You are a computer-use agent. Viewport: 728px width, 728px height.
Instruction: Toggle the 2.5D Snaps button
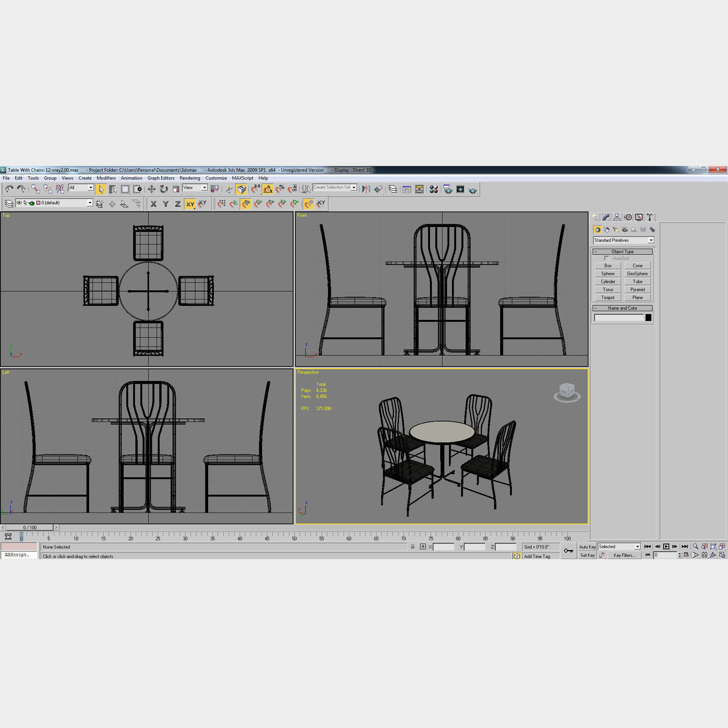(256, 189)
